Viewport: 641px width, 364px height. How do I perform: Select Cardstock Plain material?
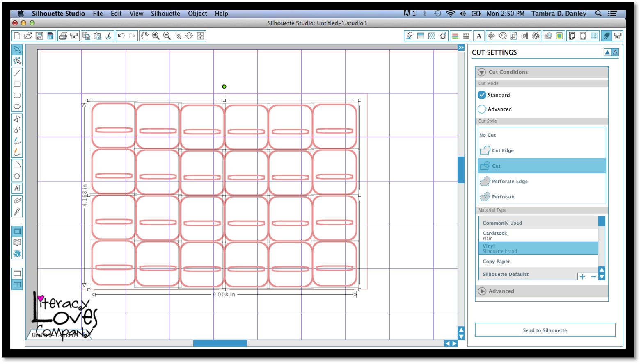pyautogui.click(x=538, y=235)
